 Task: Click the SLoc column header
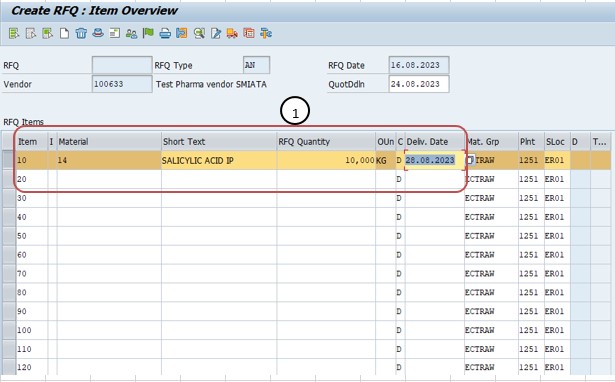click(x=557, y=142)
